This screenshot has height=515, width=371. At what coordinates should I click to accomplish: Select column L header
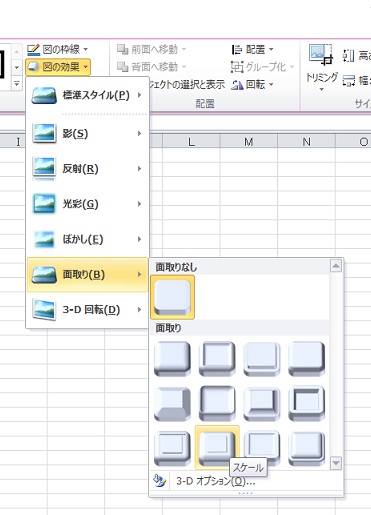point(191,142)
